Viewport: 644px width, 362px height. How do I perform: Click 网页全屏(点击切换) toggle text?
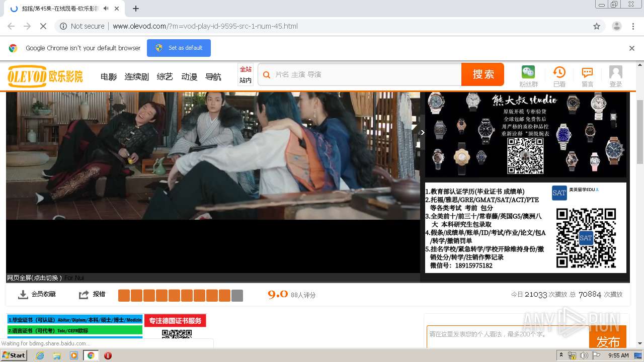coord(35,278)
